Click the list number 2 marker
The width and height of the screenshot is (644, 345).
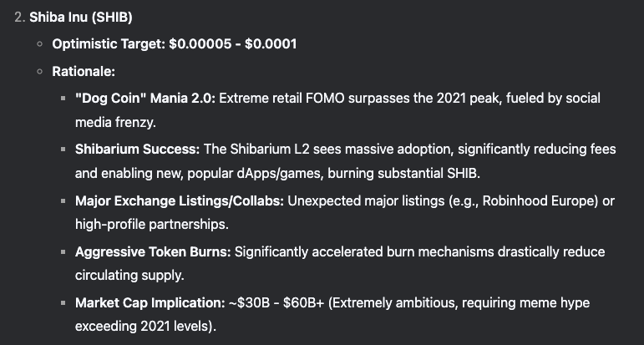19,18
